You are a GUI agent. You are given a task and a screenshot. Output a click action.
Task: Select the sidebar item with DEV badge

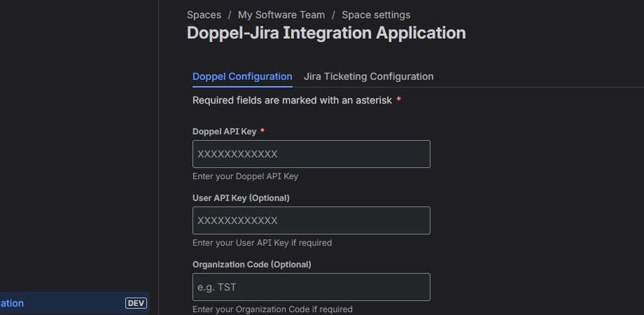click(74, 304)
